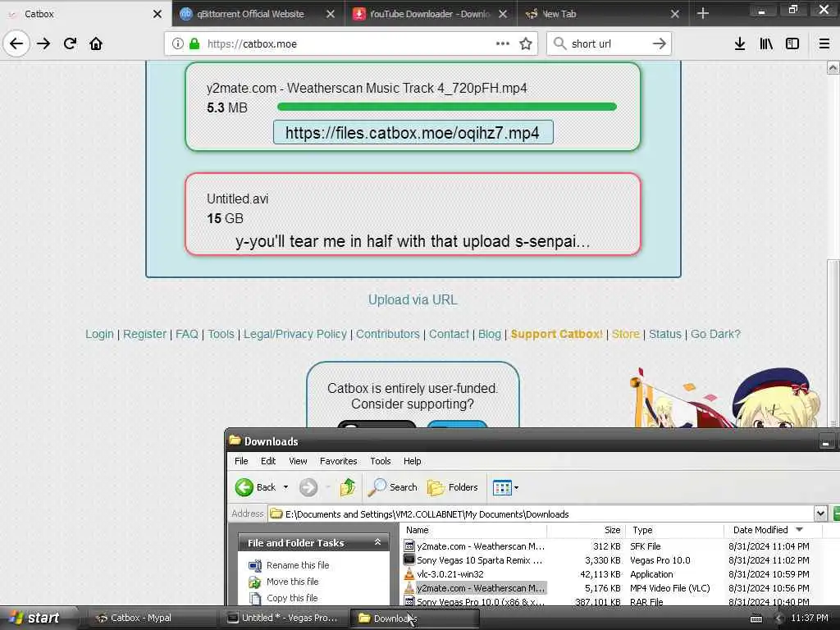Reload the Catbox page
Viewport: 840px width, 630px height.
[x=70, y=43]
